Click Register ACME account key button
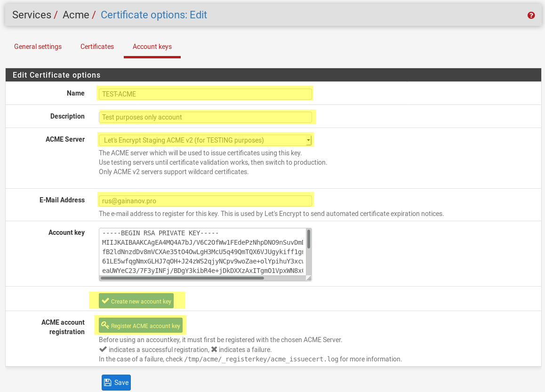545x392 pixels. pyautogui.click(x=141, y=326)
